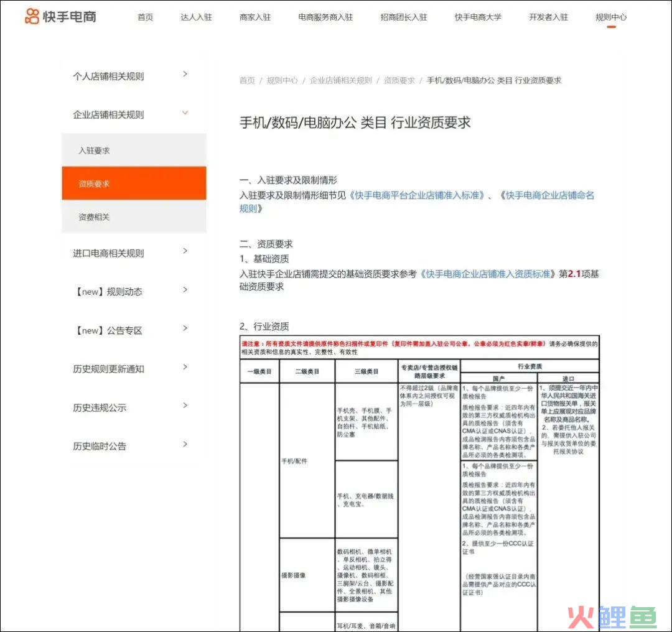The image size is (672, 632).
Task: Open the 《快手电商平台企业店铺准入标准》 link
Action: (417, 195)
